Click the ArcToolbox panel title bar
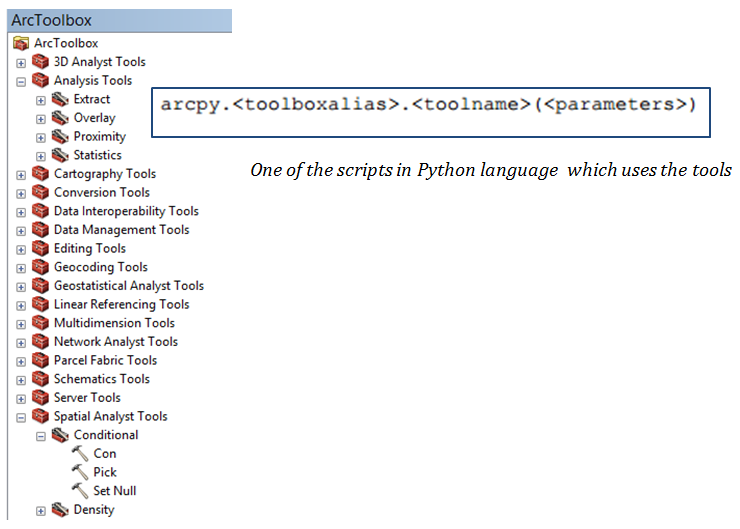The image size is (740, 529). 116,20
